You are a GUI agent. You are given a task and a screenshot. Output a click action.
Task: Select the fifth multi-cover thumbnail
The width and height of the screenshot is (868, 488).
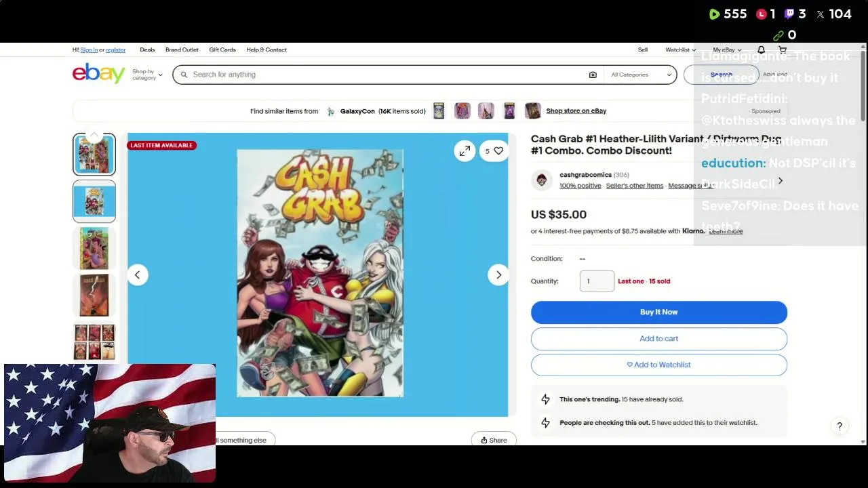94,342
